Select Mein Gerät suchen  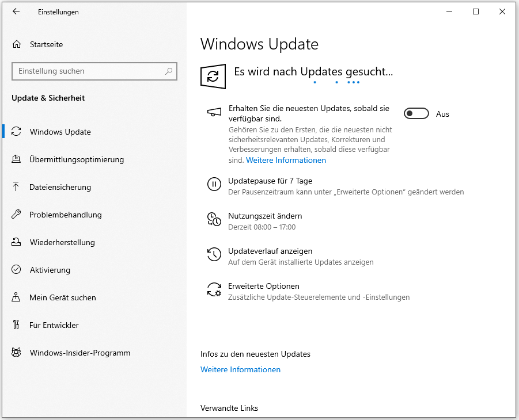point(63,297)
